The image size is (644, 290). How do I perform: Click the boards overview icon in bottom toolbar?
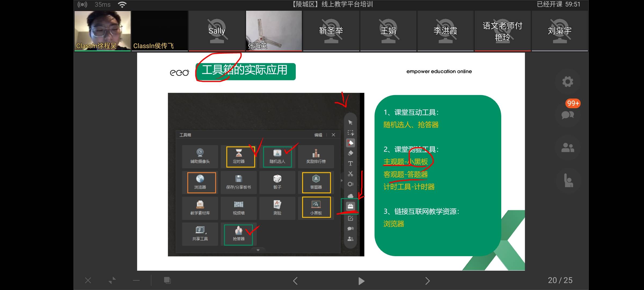(x=167, y=280)
